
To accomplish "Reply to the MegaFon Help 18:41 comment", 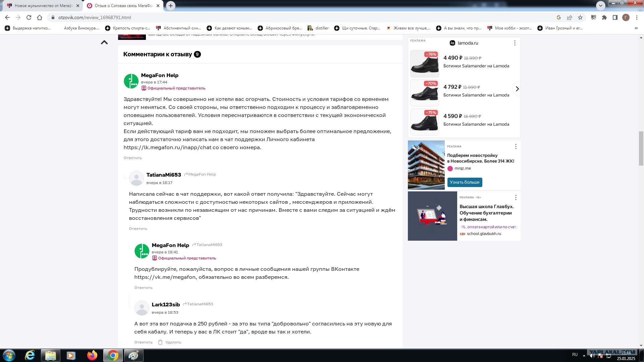I will tap(143, 288).
